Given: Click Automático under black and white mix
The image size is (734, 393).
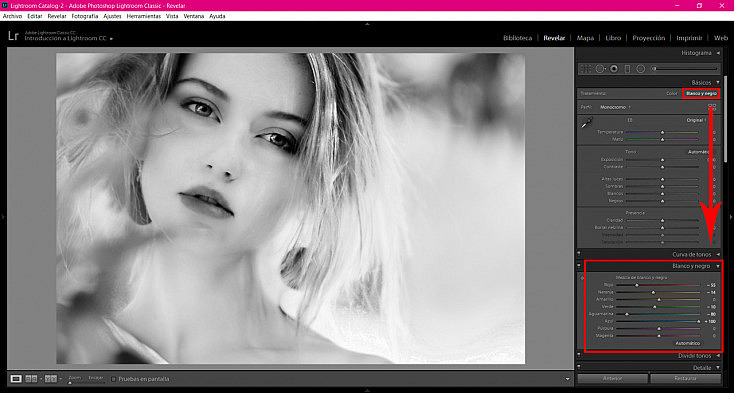Looking at the screenshot, I should click(x=687, y=343).
